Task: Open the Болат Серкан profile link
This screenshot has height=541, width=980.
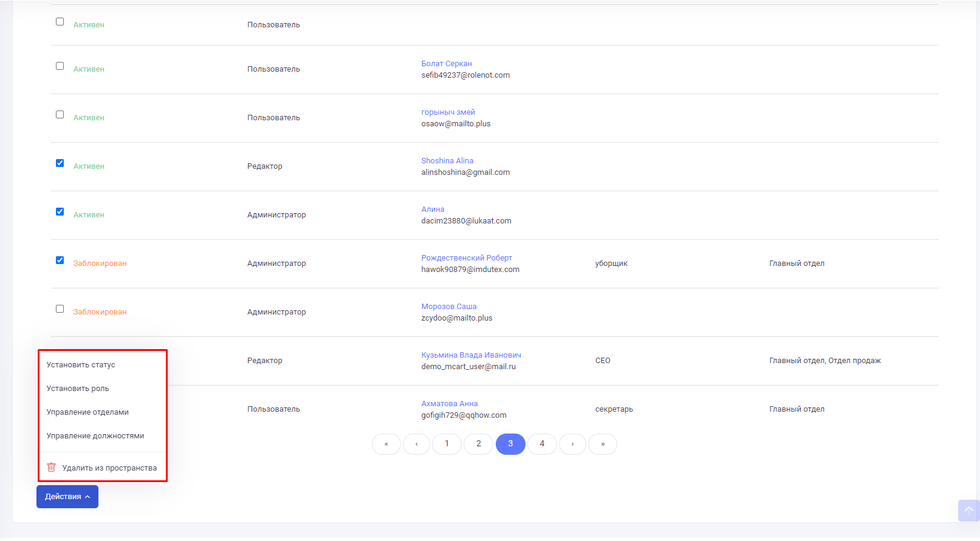Action: [447, 64]
